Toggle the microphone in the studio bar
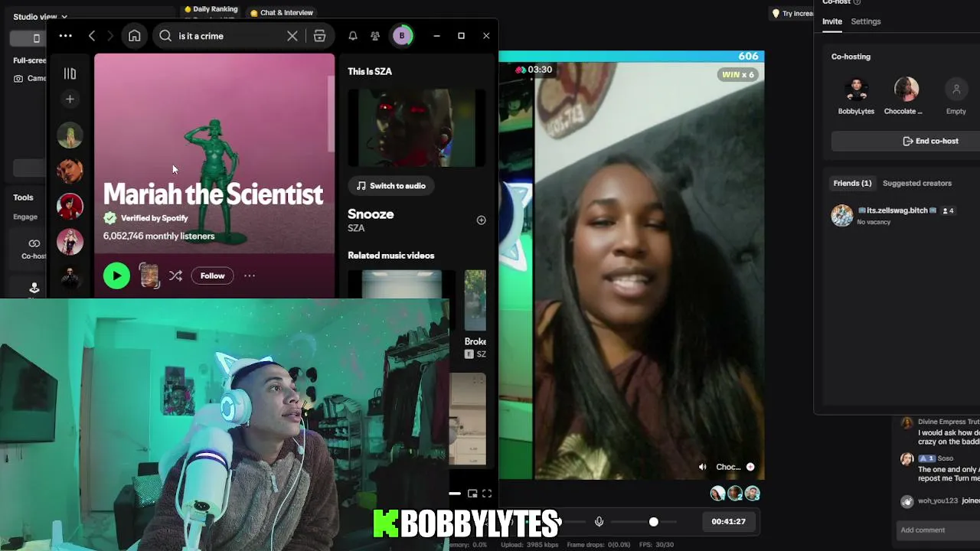Screen dimensions: 980x551 (599, 521)
